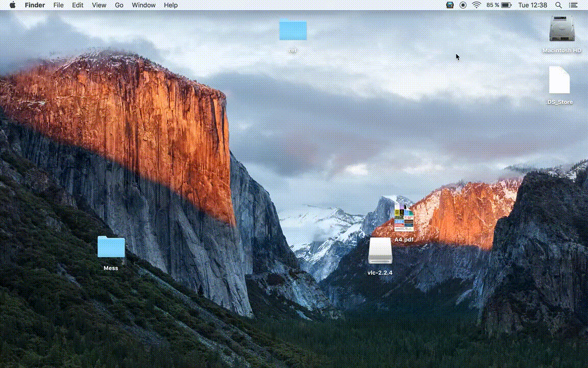Viewport: 588px width, 368px height.
Task: Stop the screen recording from the menu bar
Action: coord(462,5)
